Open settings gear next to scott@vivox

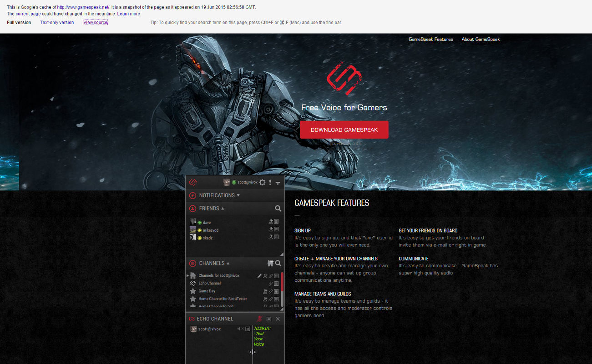(x=262, y=182)
